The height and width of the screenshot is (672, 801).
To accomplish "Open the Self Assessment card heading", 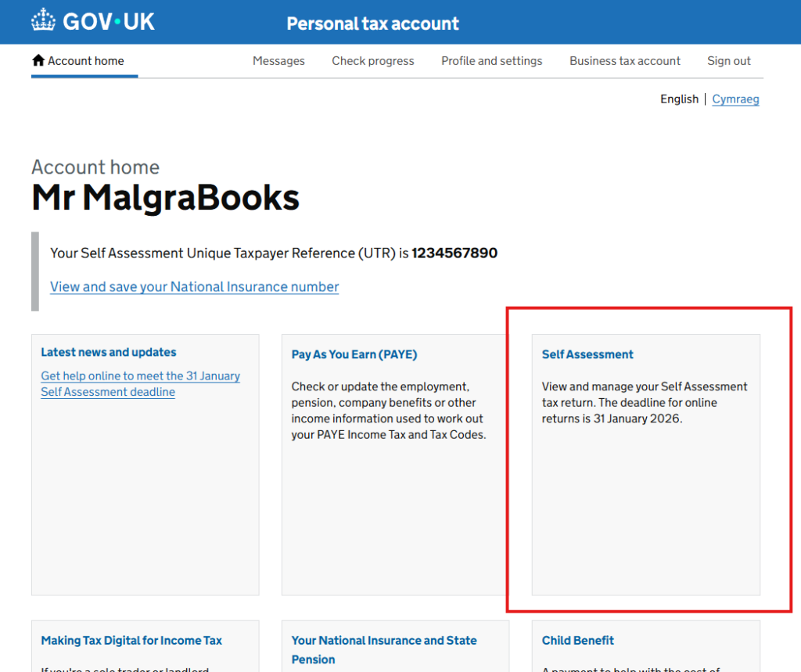I will click(587, 354).
